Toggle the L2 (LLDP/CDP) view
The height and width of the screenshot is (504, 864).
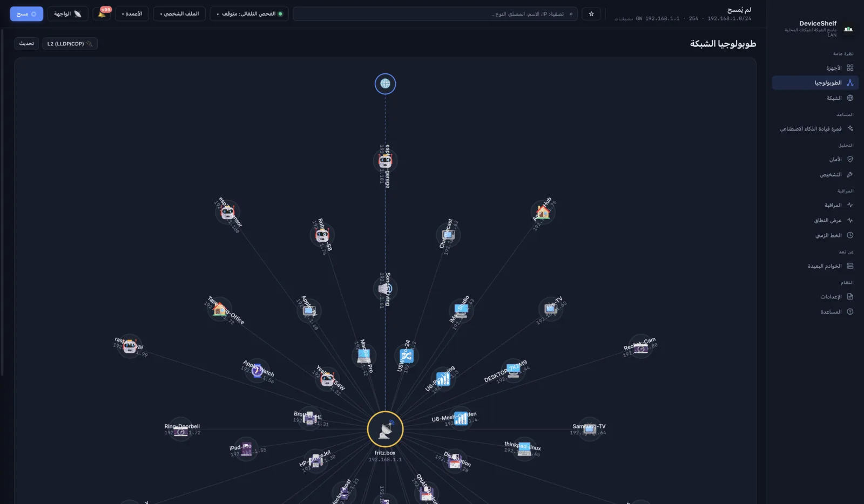tap(70, 44)
